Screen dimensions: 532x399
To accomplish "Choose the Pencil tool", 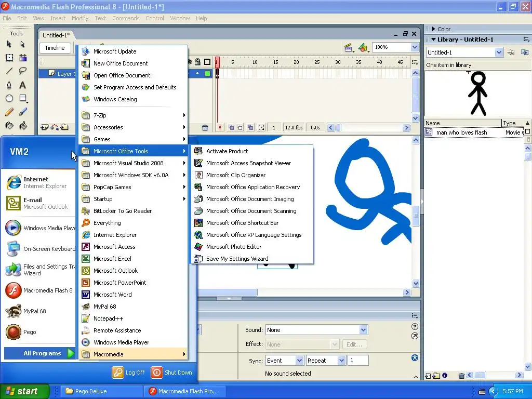I will coord(9,112).
